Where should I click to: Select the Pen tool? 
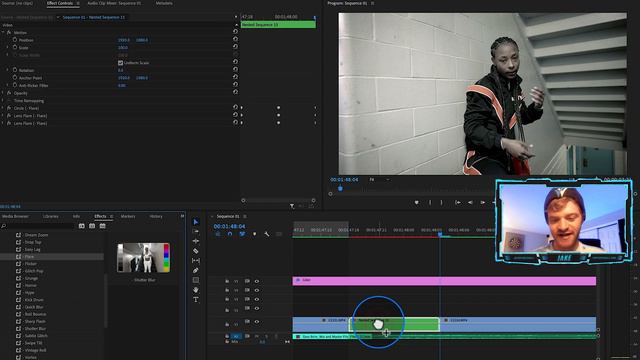click(x=196, y=270)
